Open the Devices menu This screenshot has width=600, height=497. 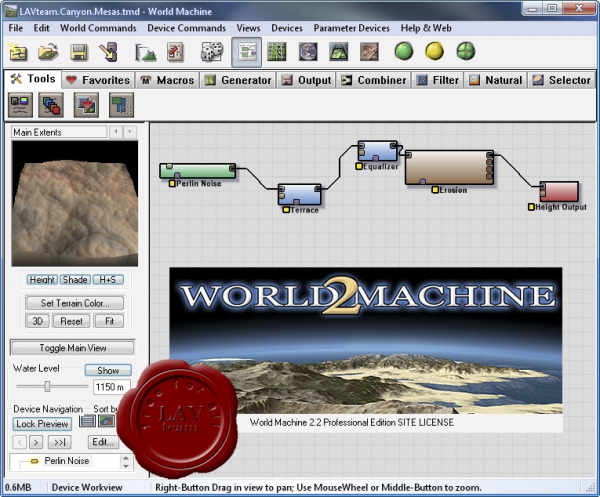tap(287, 28)
